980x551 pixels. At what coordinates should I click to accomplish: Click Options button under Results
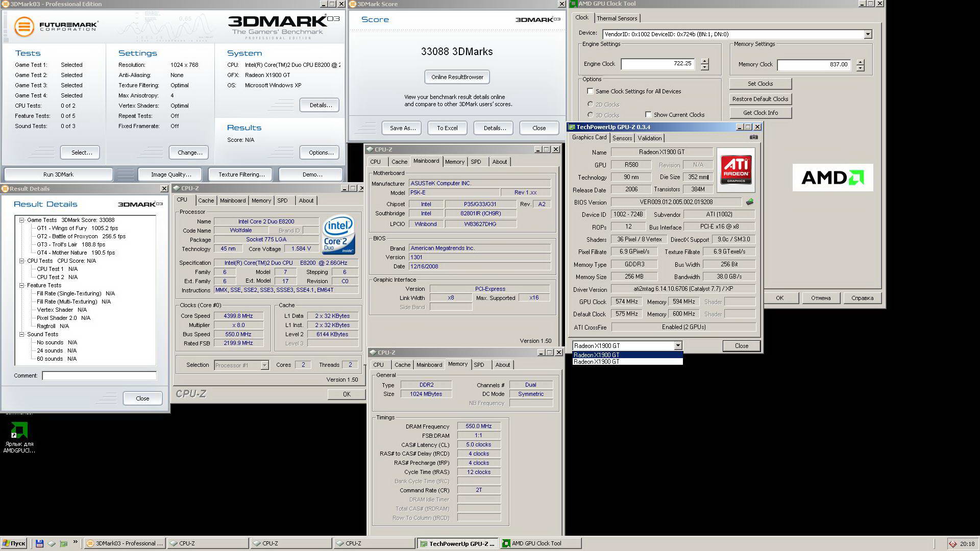321,153
